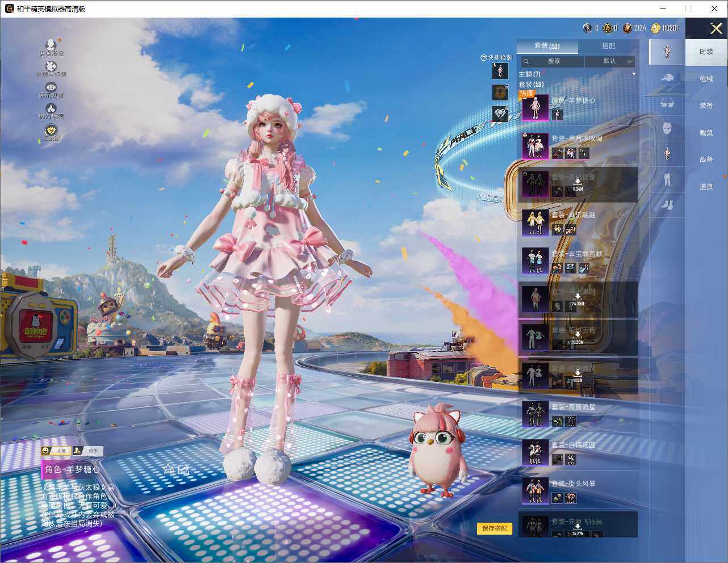Click the 快捷换装 help question mark
Screen dimensions: 728x563
tap(484, 58)
